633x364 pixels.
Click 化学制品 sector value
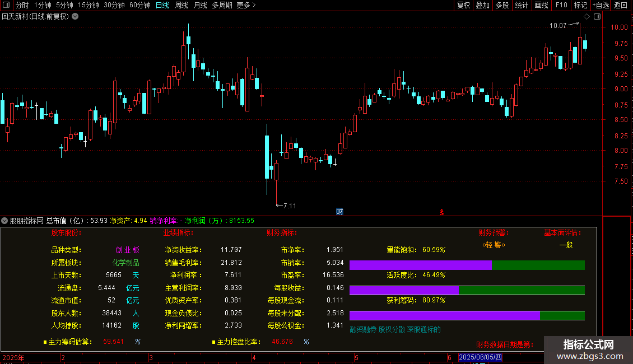point(125,263)
